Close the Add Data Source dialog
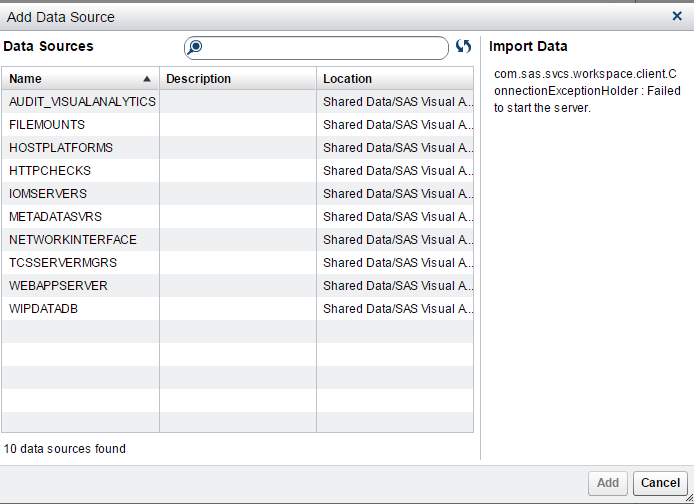 pos(677,16)
